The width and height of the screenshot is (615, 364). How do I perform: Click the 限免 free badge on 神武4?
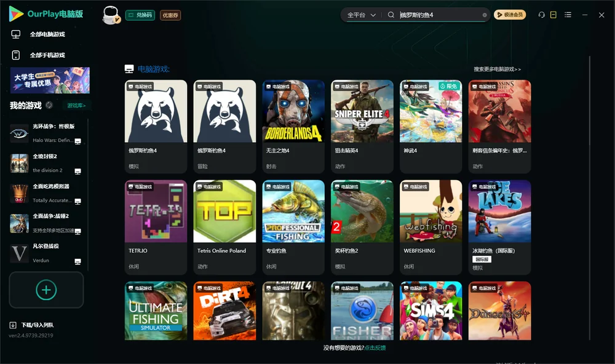pos(449,86)
